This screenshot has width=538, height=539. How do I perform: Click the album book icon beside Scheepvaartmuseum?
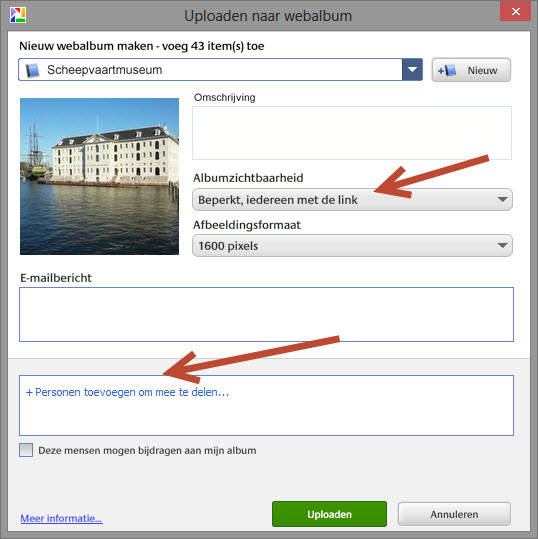pos(33,70)
